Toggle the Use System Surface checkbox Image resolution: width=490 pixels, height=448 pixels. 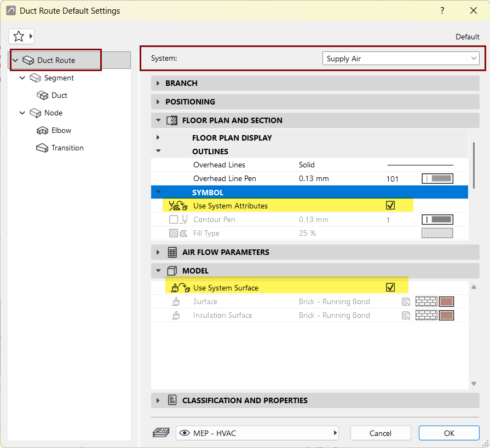pyautogui.click(x=390, y=287)
